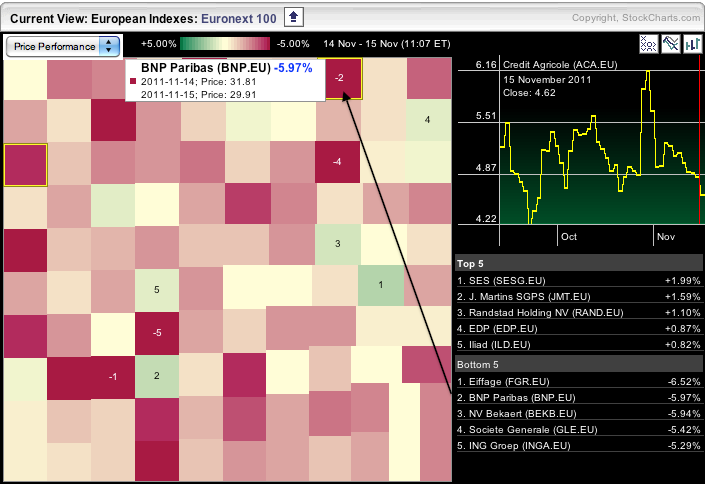
Task: Select the light green tile labeled 4
Action: point(428,120)
